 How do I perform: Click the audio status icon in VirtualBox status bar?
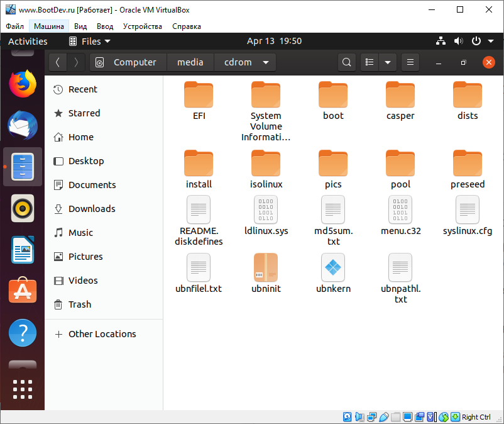pyautogui.click(x=359, y=417)
